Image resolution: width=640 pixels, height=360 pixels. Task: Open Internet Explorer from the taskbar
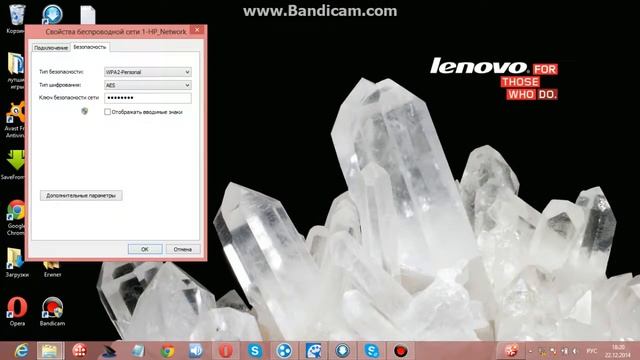pyautogui.click(x=21, y=351)
